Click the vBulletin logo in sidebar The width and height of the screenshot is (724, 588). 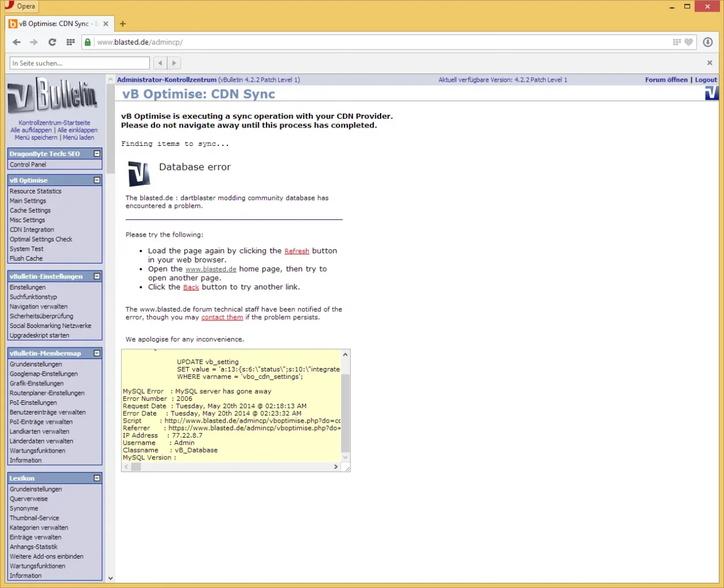[x=52, y=95]
